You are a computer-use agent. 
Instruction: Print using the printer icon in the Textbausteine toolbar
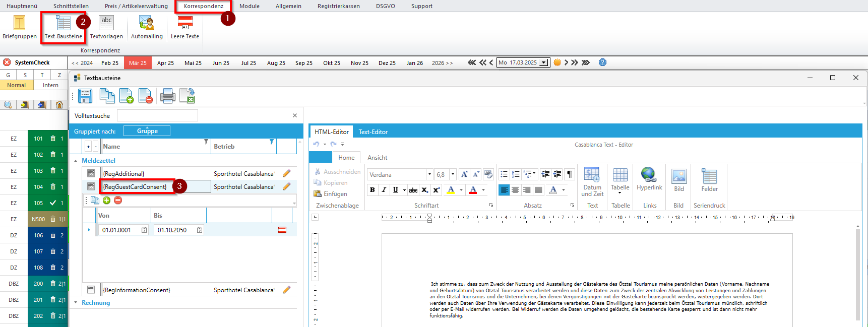point(167,96)
